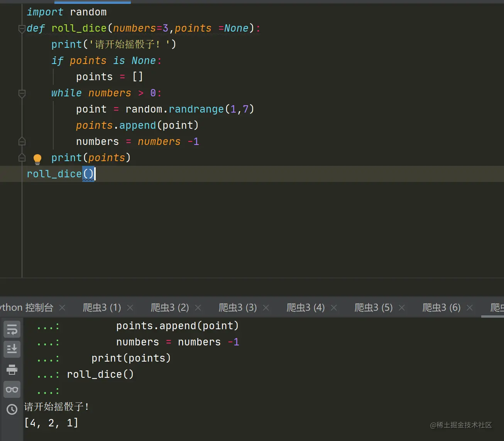Close the 爬虫3 (2) tab

(198, 308)
